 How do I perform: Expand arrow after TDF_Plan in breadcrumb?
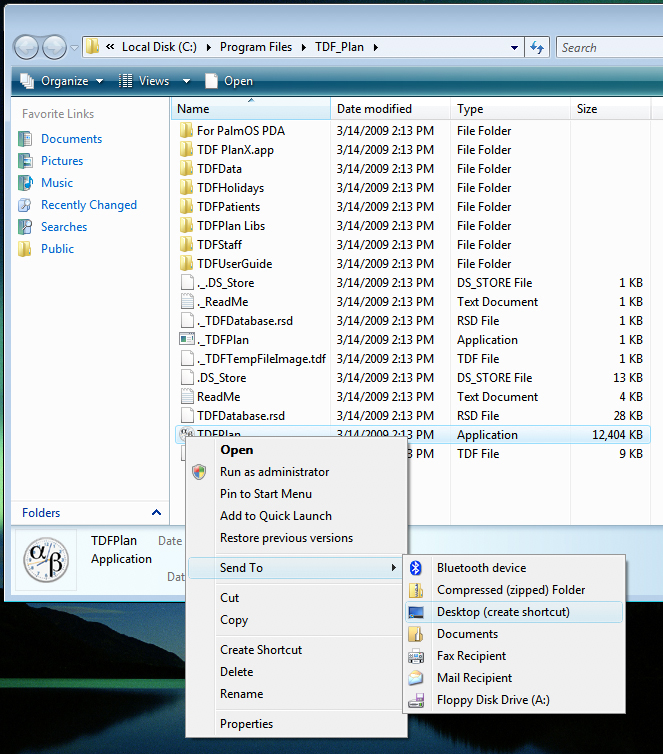point(375,47)
